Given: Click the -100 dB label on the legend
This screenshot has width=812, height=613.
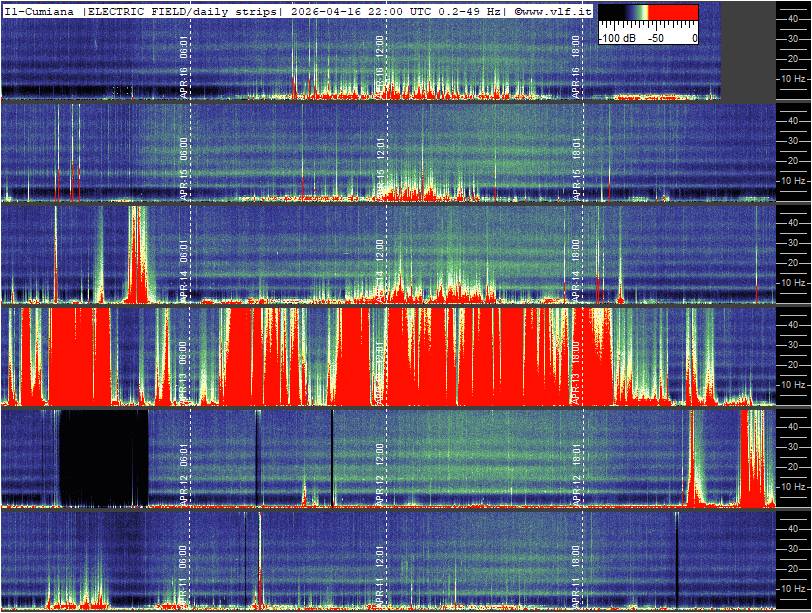Looking at the screenshot, I should click(618, 37).
